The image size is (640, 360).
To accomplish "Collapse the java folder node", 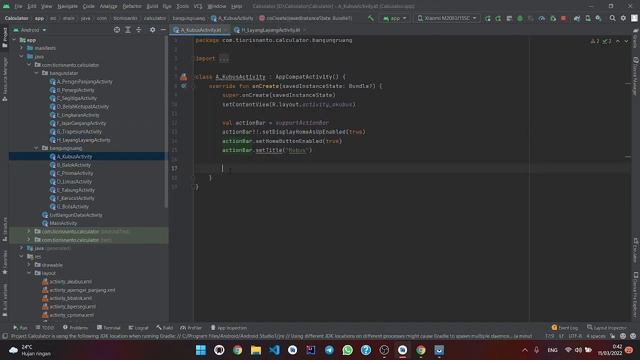I will [x=22, y=56].
